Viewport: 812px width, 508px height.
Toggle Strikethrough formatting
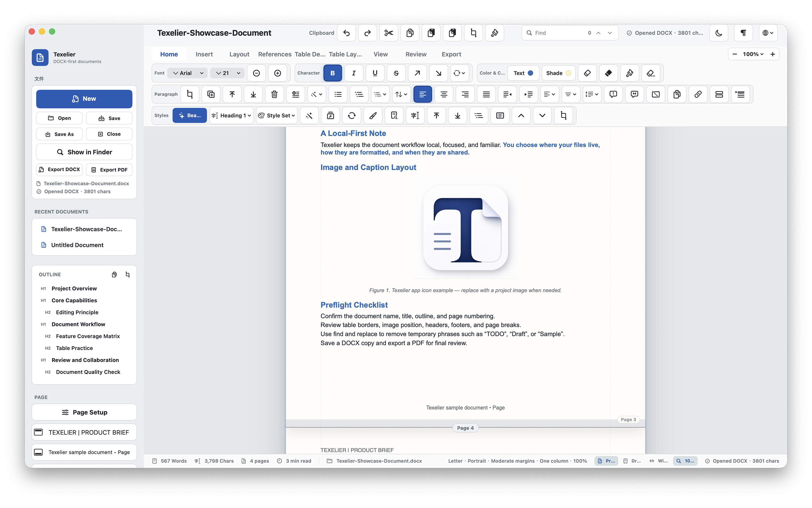coord(396,73)
